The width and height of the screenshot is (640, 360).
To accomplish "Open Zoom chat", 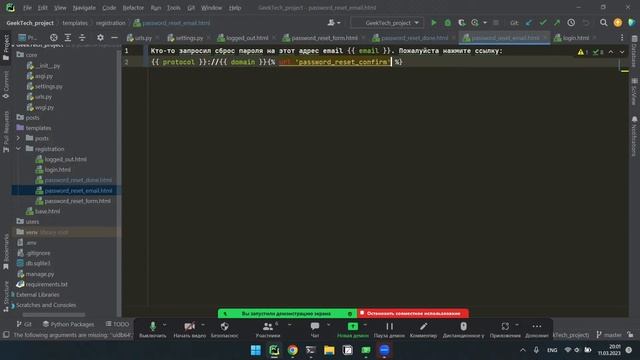I will coord(315,329).
